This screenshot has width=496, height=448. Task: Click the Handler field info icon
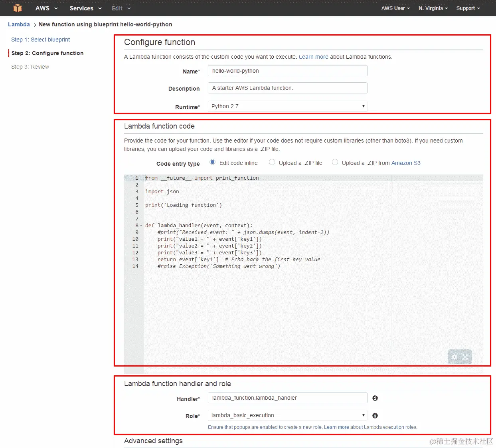coord(375,398)
